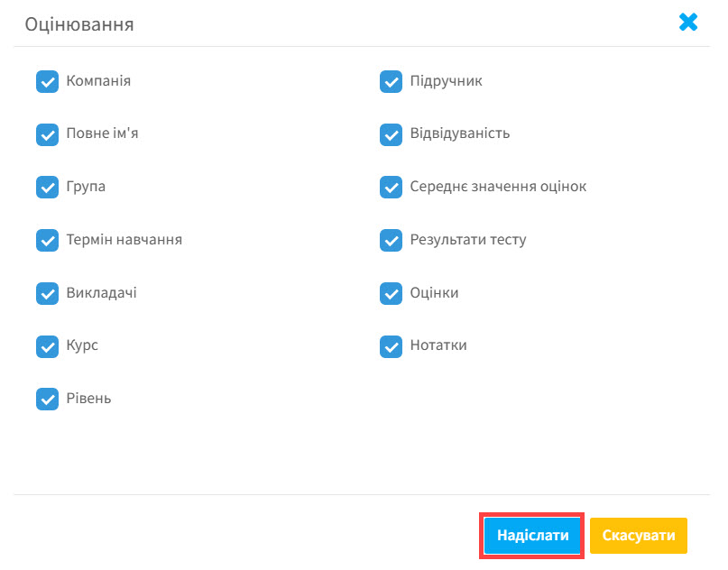
Task: Disable the Група checkbox
Action: pyautogui.click(x=47, y=188)
